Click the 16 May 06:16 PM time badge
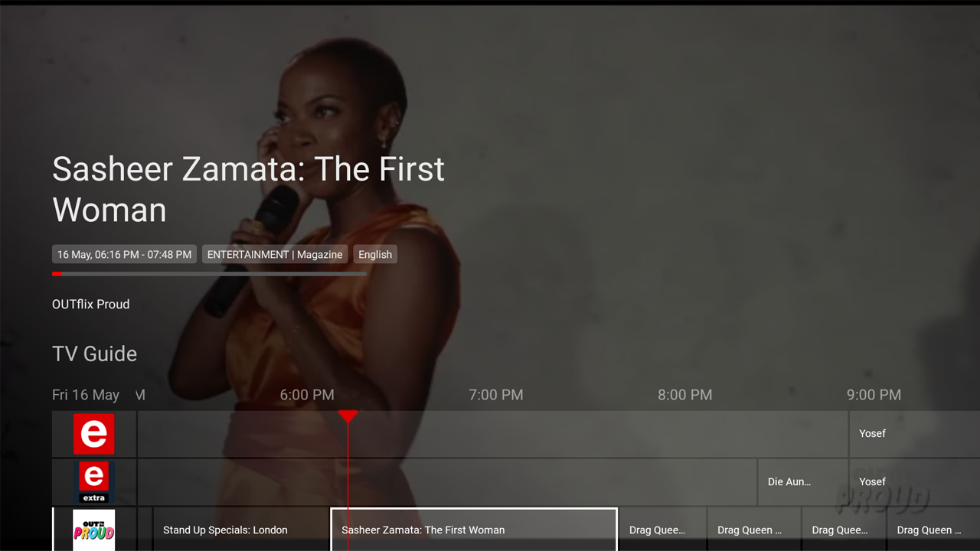The image size is (980, 551). click(124, 254)
